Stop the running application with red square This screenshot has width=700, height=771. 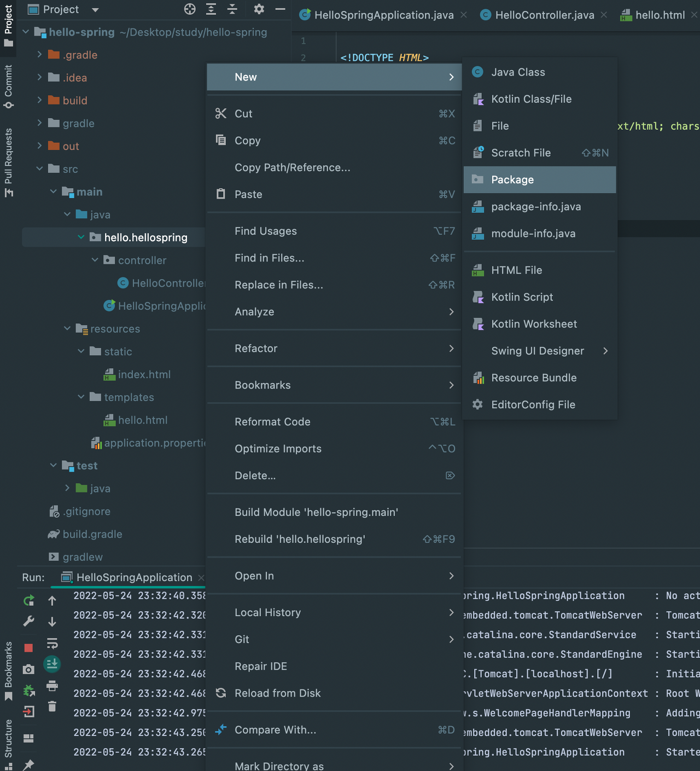29,648
